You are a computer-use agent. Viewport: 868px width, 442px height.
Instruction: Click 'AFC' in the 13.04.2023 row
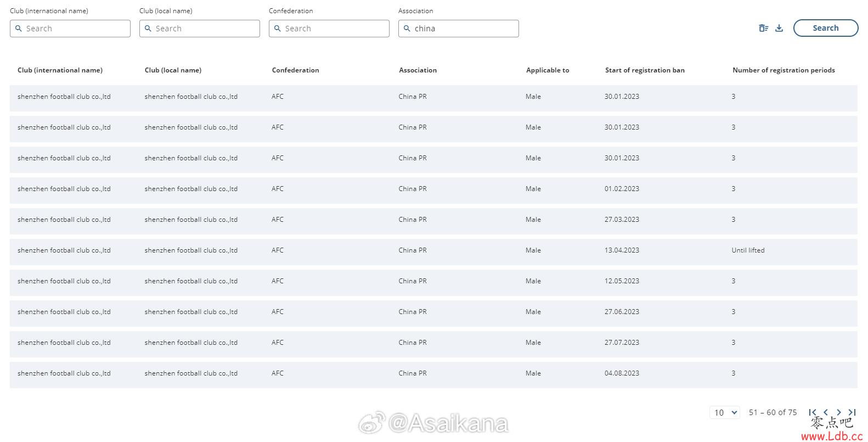(x=278, y=250)
